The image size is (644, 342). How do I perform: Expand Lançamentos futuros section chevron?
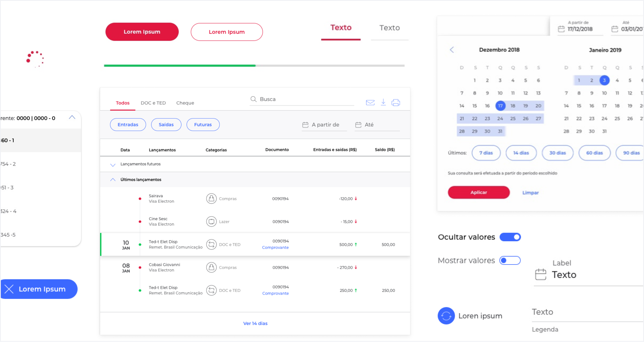pos(113,165)
